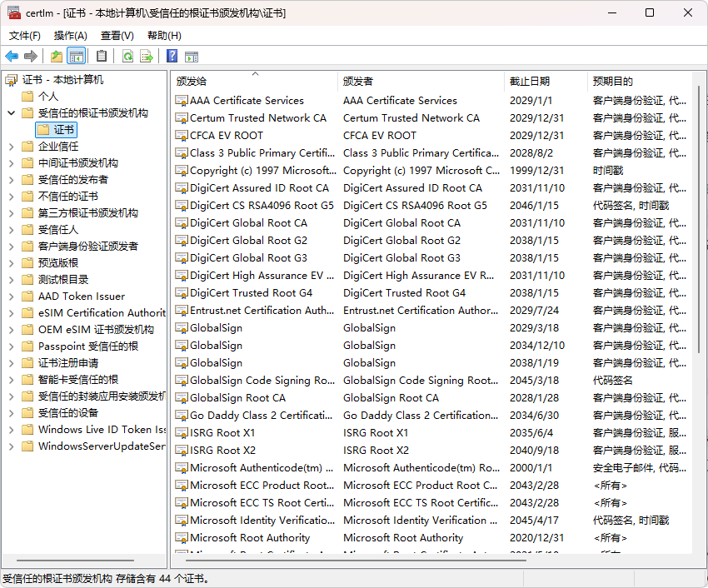Viewport: 708px width, 588px height.
Task: Select the Entrust.net Certification Authority row
Action: point(432,311)
